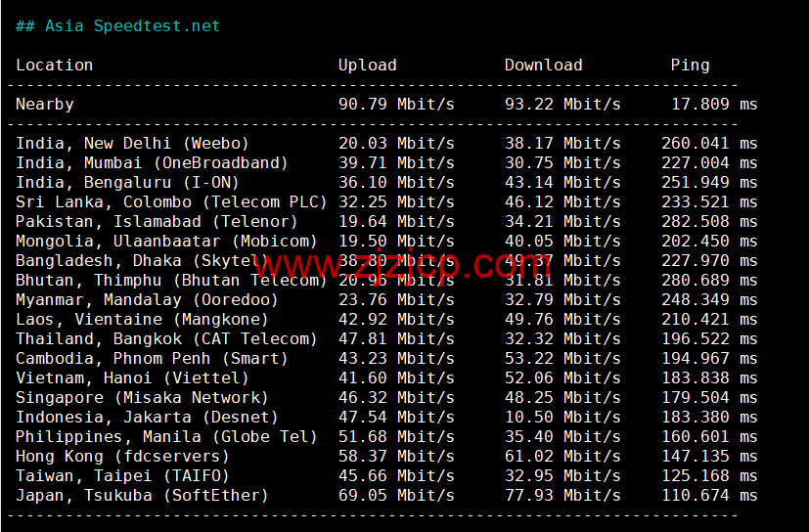The image size is (809, 532).
Task: Click Hong Kong ping 147.135 ms
Action: pos(709,456)
